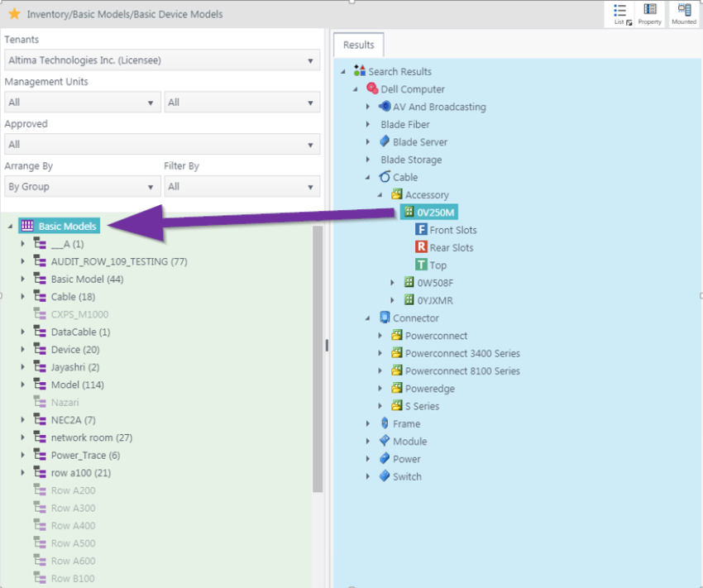The image size is (703, 588).
Task: Select network room (27) group
Action: point(92,437)
